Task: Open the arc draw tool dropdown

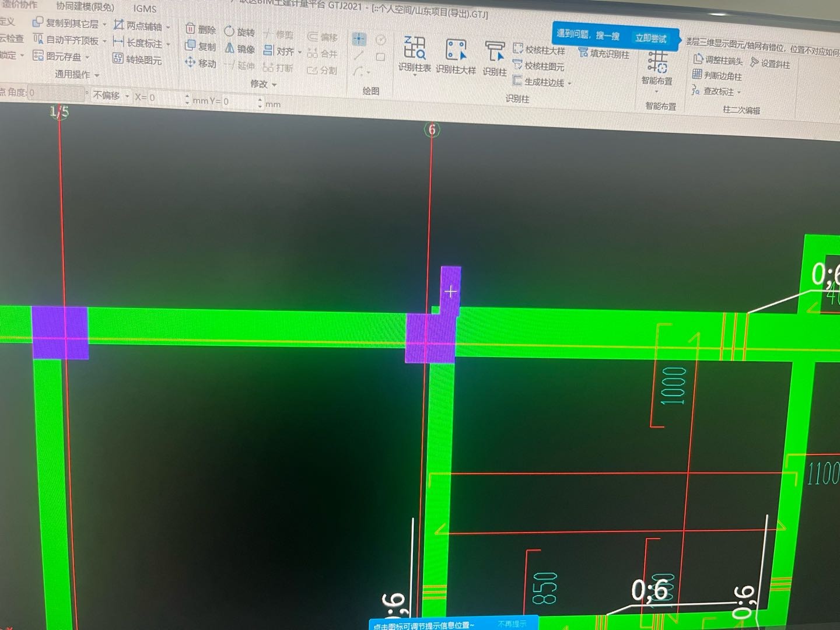Action: click(x=369, y=73)
